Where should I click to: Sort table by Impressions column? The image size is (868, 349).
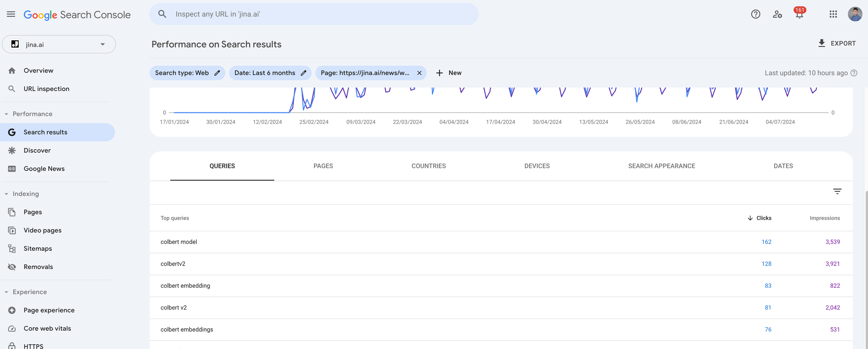(x=825, y=218)
